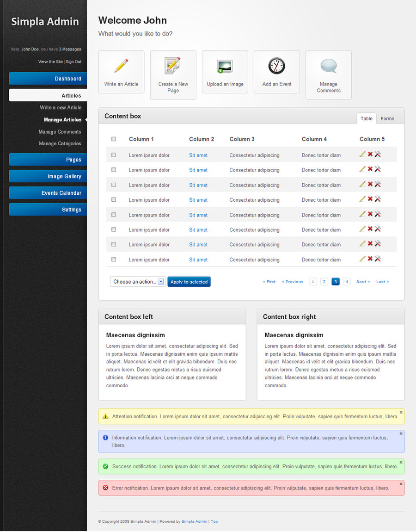Go to page 4 in pagination

[x=347, y=282]
